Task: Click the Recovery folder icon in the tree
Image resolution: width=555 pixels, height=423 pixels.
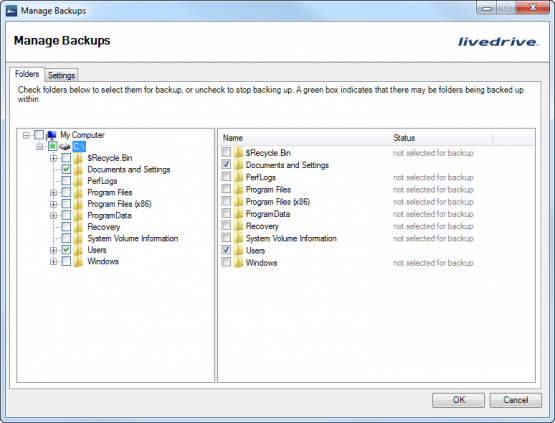Action: [78, 227]
